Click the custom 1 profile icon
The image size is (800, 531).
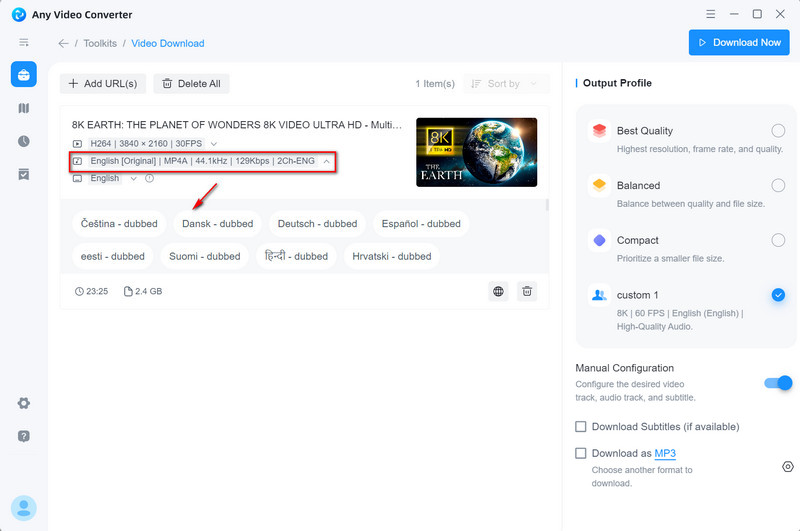pyautogui.click(x=599, y=295)
